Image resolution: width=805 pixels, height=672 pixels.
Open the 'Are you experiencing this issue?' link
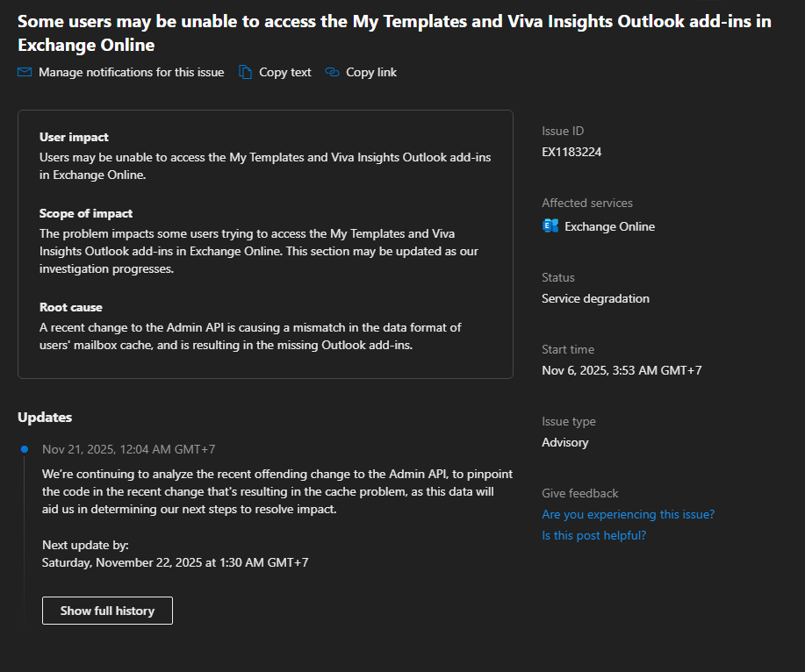coord(628,514)
